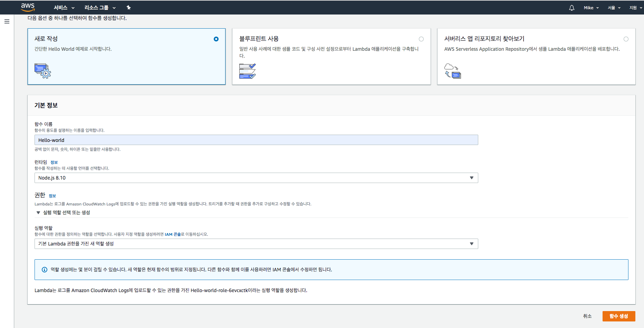This screenshot has height=328, width=644.
Task: Collapse the 실행 역할 선택 또는 생성 section
Action: click(x=63, y=213)
